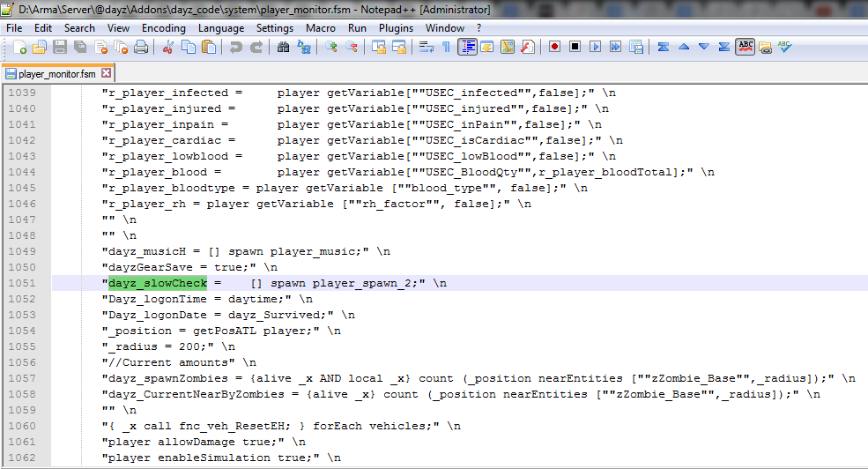
Task: Click "_radius = 200;" text
Action: pyautogui.click(x=157, y=346)
